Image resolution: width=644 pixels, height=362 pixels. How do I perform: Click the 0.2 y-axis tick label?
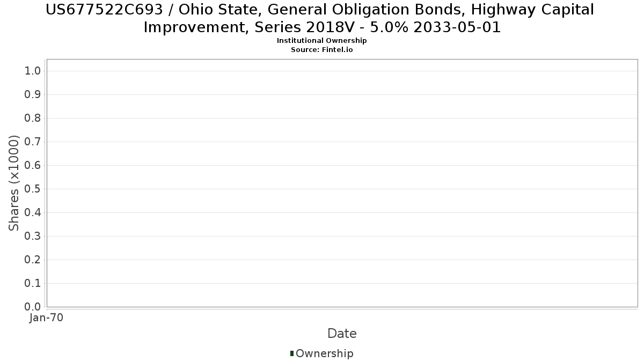coord(33,260)
